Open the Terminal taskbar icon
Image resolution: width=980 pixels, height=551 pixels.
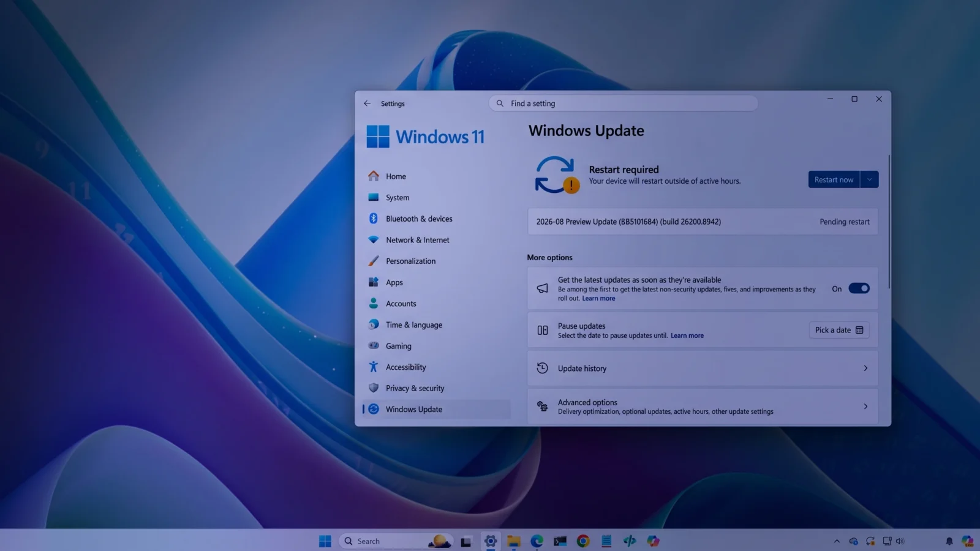coord(560,541)
